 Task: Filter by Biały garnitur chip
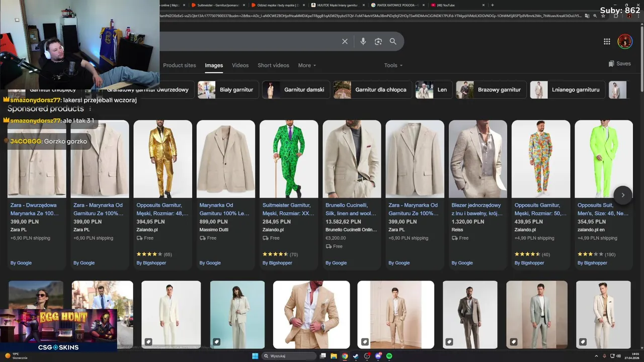click(x=228, y=89)
